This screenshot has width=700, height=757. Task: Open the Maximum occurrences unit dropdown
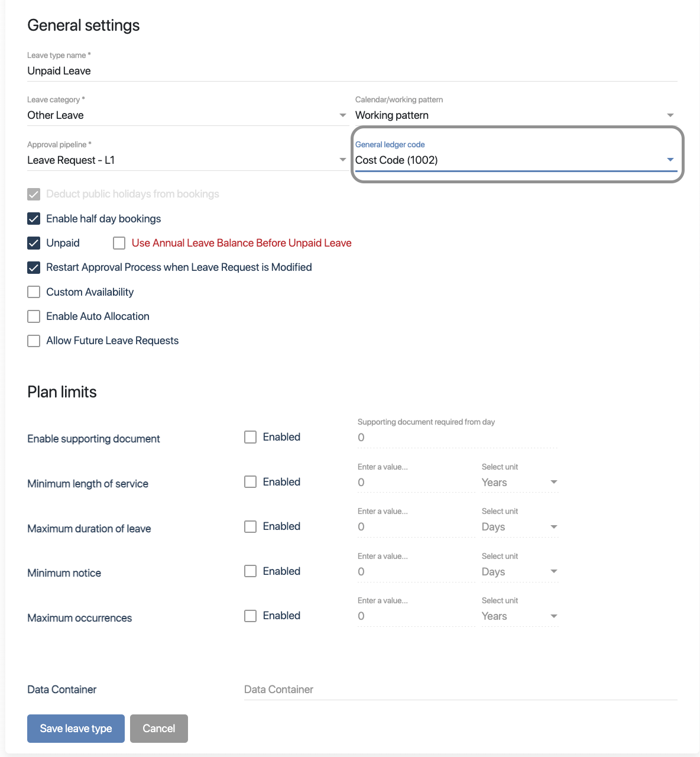519,616
